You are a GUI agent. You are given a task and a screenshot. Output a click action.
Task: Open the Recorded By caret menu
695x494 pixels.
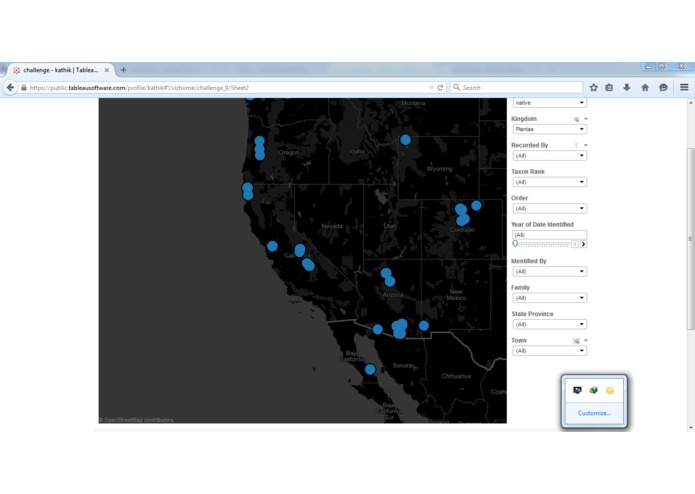tap(586, 145)
